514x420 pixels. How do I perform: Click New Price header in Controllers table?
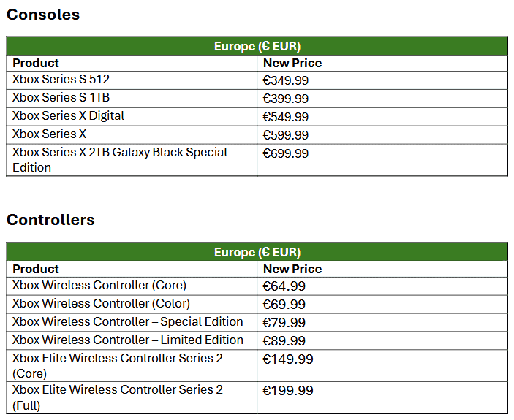coord(292,269)
